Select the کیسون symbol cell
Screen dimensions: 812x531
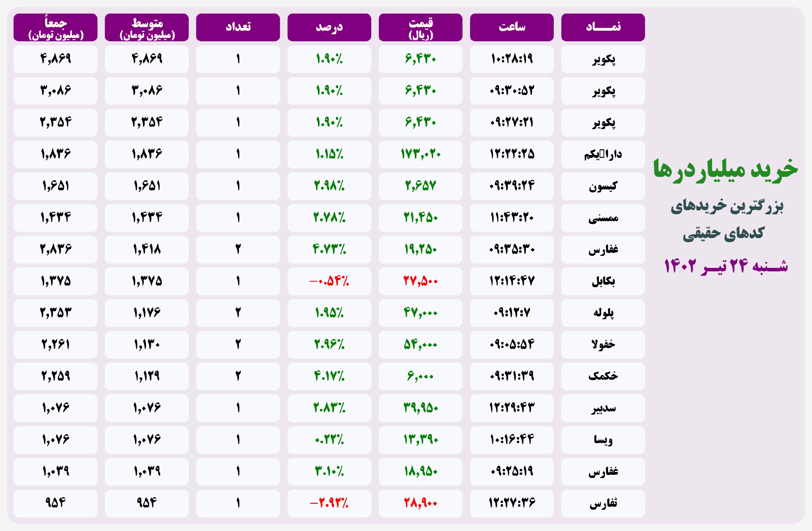point(603,186)
